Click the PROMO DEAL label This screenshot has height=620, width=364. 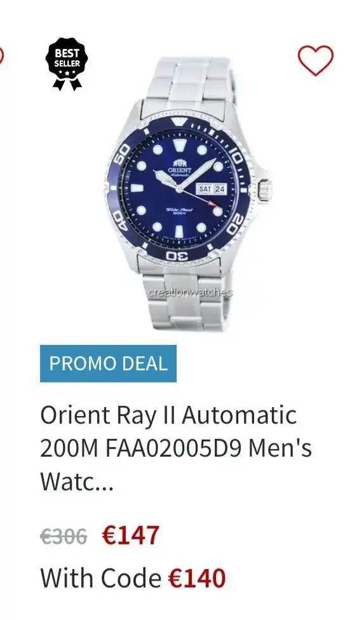(x=108, y=363)
